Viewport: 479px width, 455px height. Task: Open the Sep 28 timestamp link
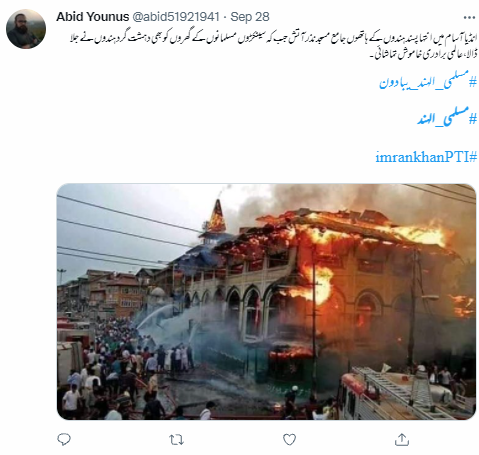pos(250,17)
